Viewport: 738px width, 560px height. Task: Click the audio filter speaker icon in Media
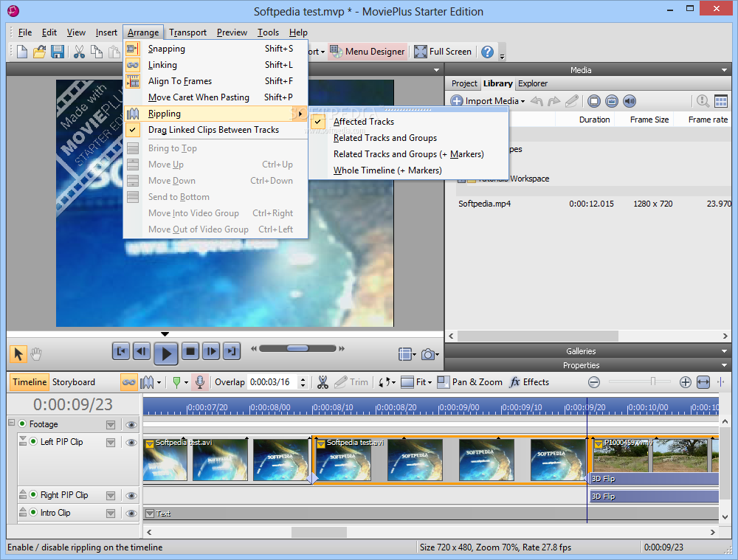point(630,100)
